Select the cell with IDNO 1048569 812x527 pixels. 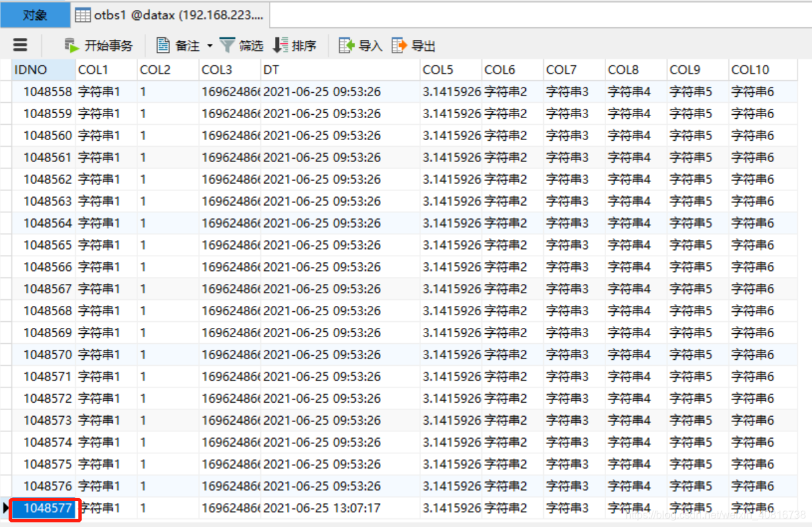coord(44,333)
